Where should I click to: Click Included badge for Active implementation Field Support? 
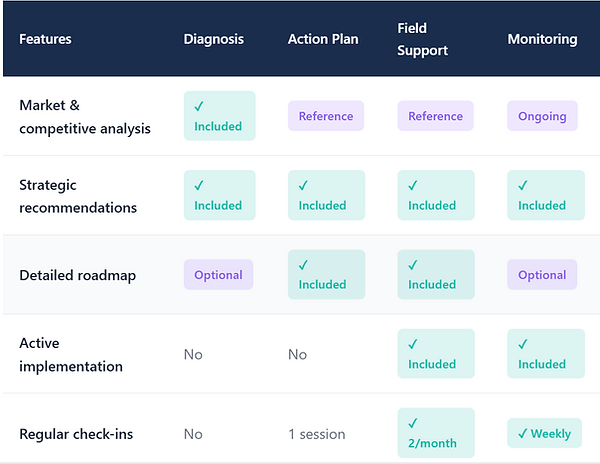(x=435, y=354)
